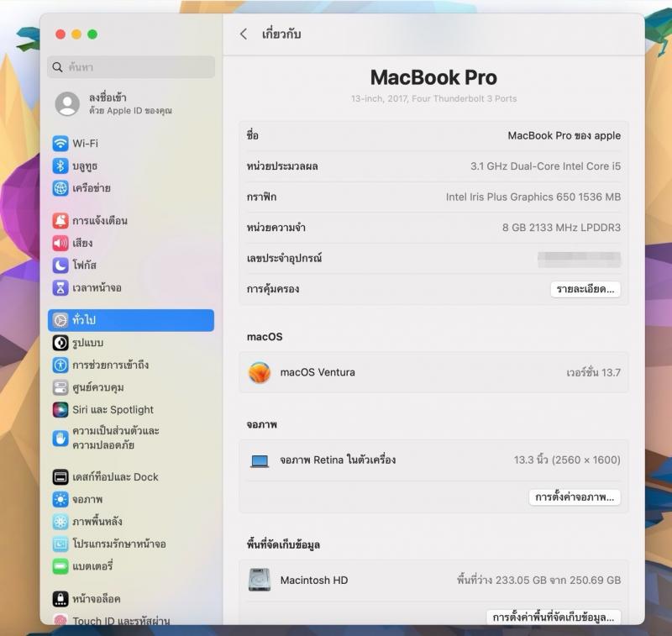Open Notifications bell icon
The image size is (672, 636).
coord(60,220)
